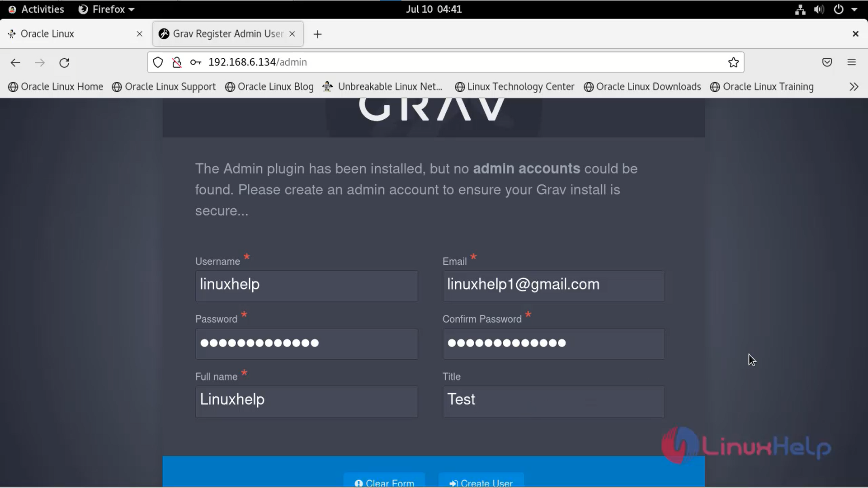Image resolution: width=868 pixels, height=488 pixels.
Task: Open a new browser tab
Action: coord(317,34)
